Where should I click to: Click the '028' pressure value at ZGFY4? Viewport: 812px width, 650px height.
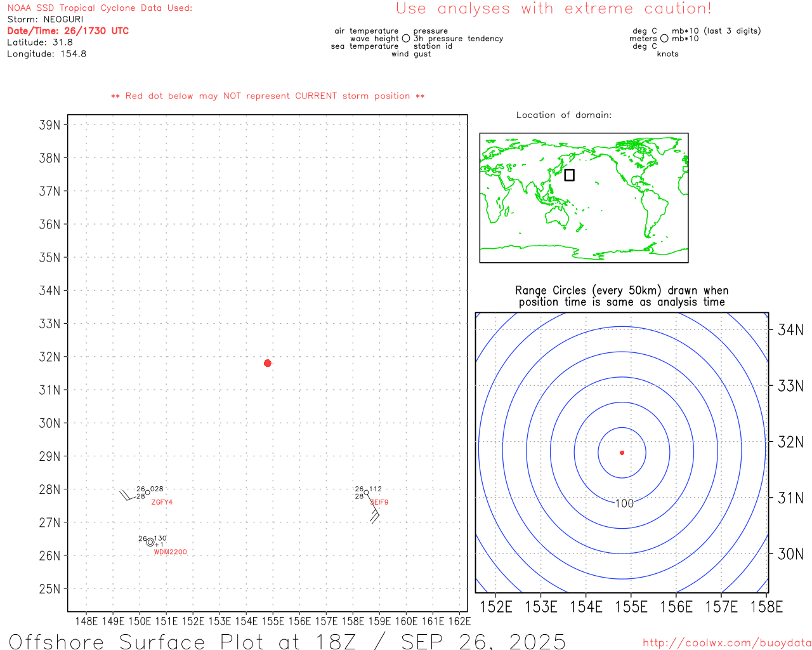pos(157,489)
